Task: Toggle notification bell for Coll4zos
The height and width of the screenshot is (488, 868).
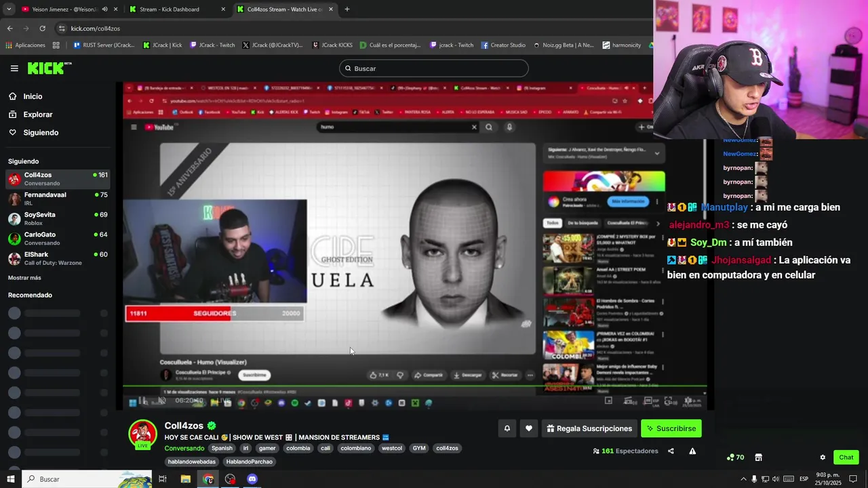Action: 507,428
